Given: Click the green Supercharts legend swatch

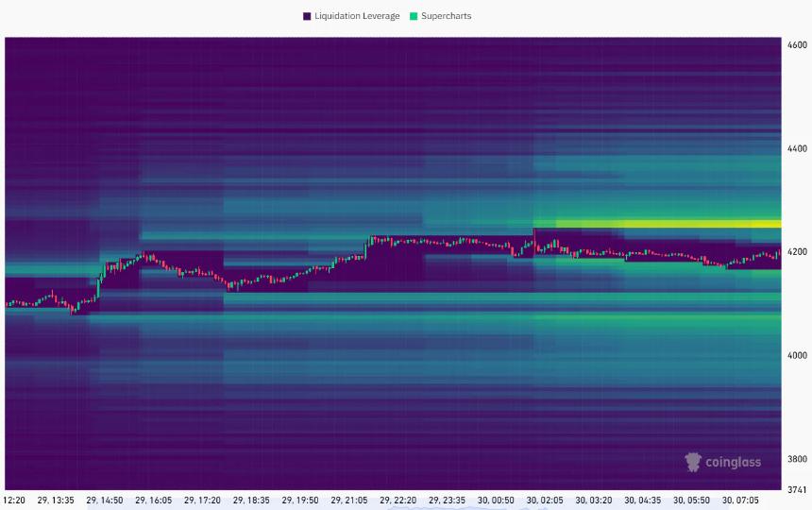Looking at the screenshot, I should 414,16.
